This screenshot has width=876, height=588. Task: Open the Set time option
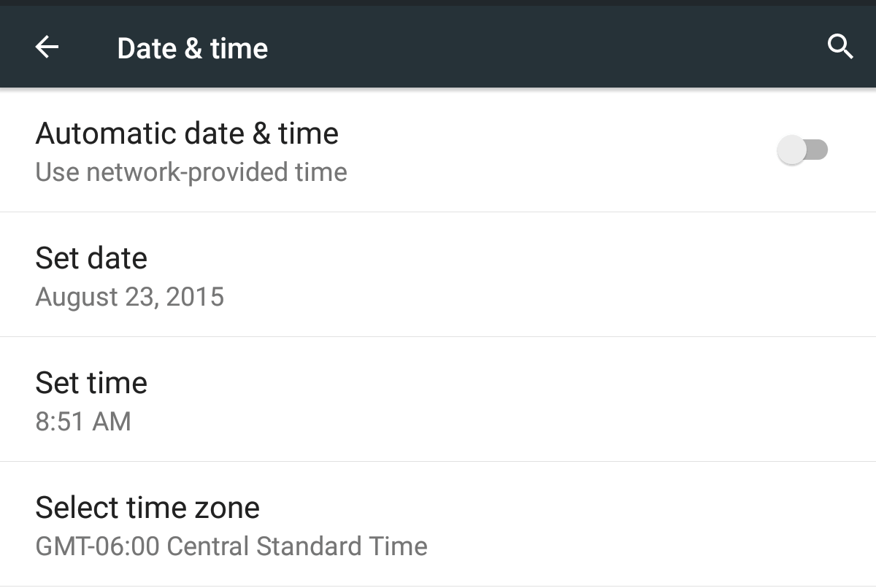tap(438, 400)
